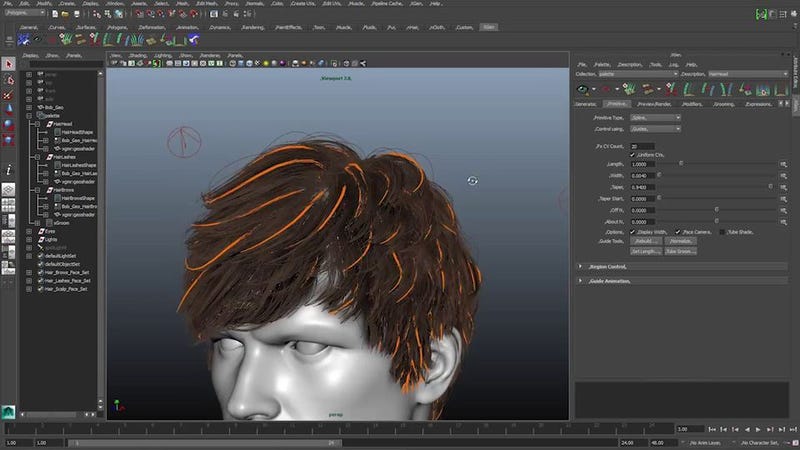Pick the Scale tool icon

(8, 139)
